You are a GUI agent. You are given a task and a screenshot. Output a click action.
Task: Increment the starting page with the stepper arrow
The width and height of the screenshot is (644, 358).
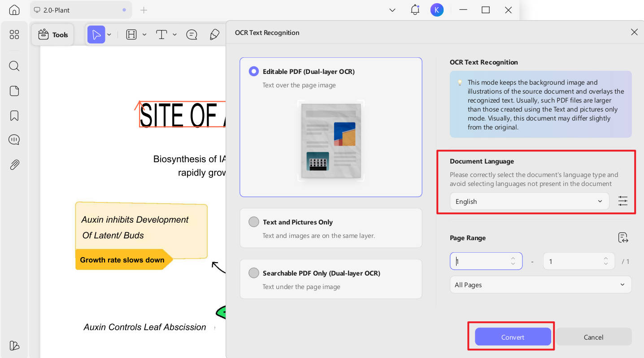click(x=513, y=259)
